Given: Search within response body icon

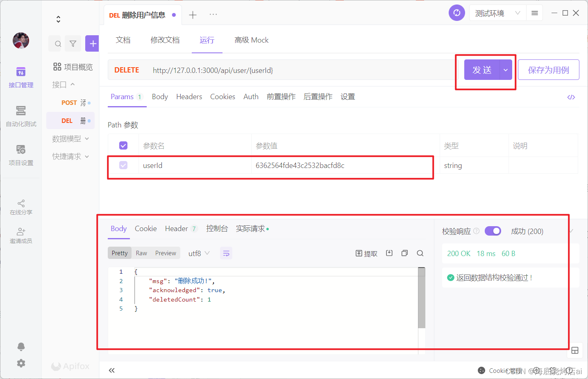Looking at the screenshot, I should click(x=420, y=253).
